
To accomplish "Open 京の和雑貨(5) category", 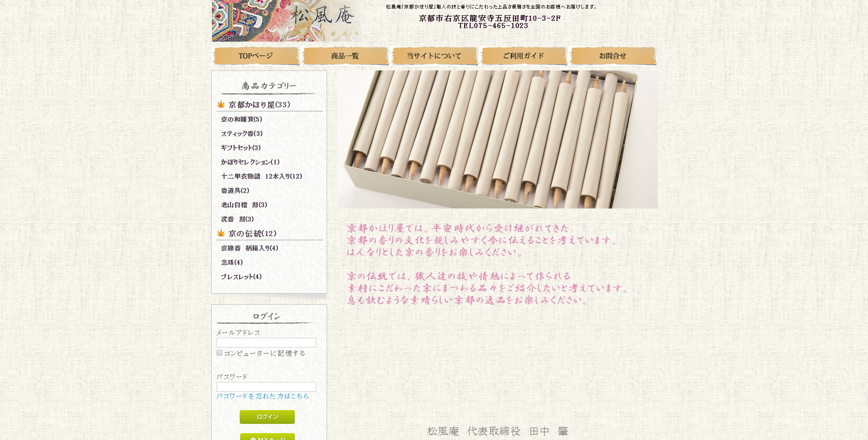I will click(241, 119).
